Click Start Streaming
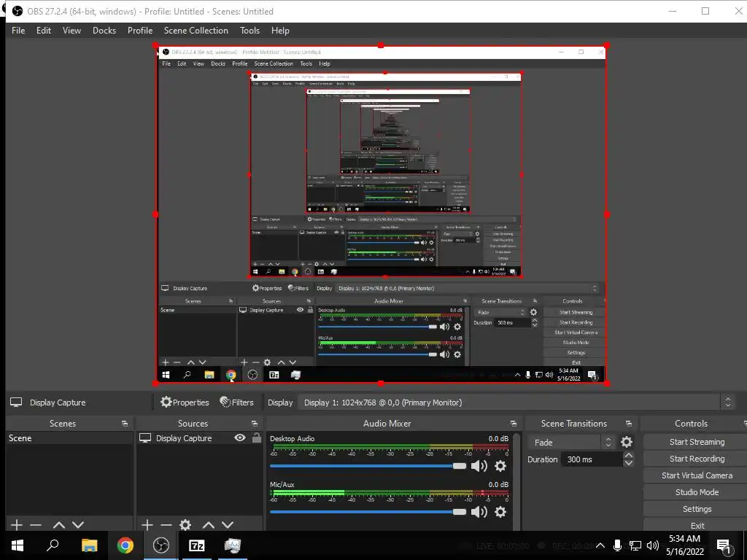The image size is (747, 560). (697, 442)
